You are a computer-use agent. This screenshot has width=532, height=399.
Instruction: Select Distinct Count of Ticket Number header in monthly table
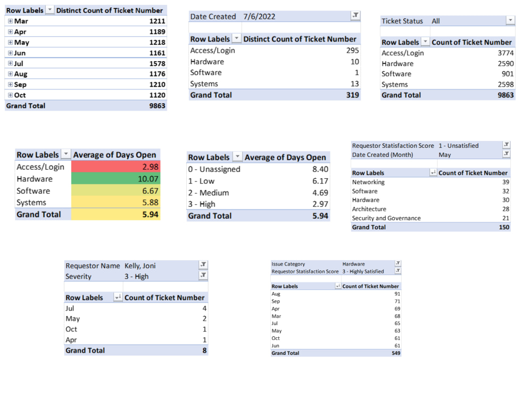point(109,10)
